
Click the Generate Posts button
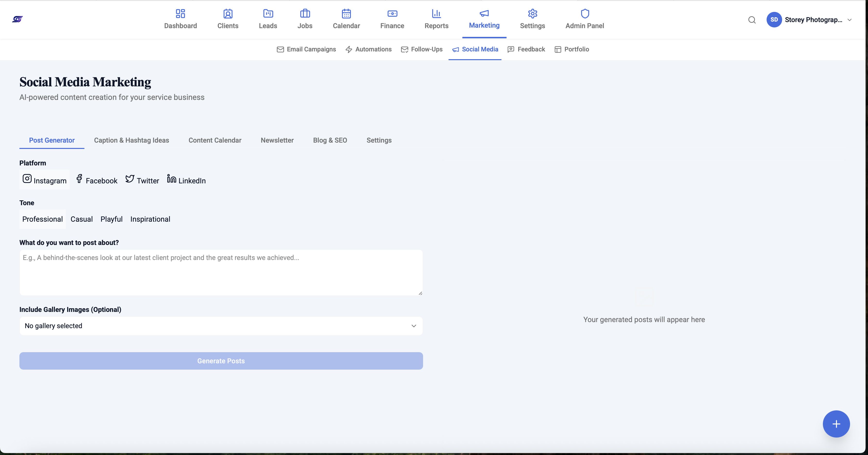coord(221,361)
